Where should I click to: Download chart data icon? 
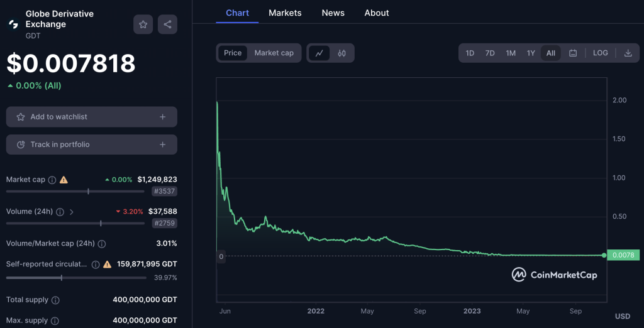[628, 53]
